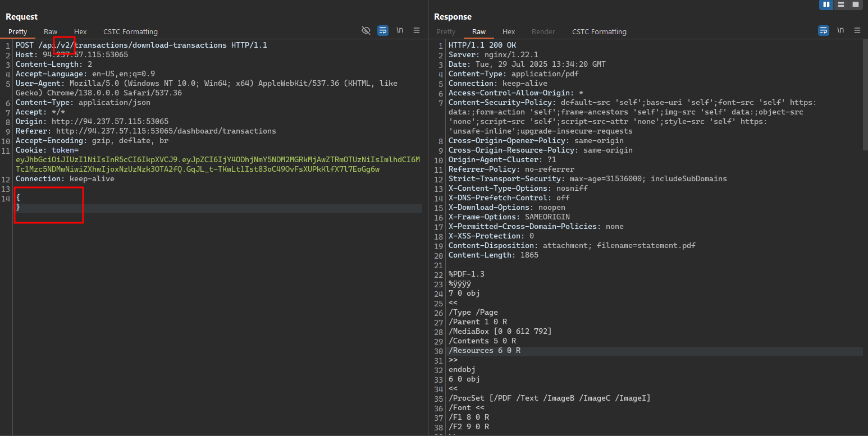Click the Date response header line
The height and width of the screenshot is (436, 868).
tap(527, 64)
